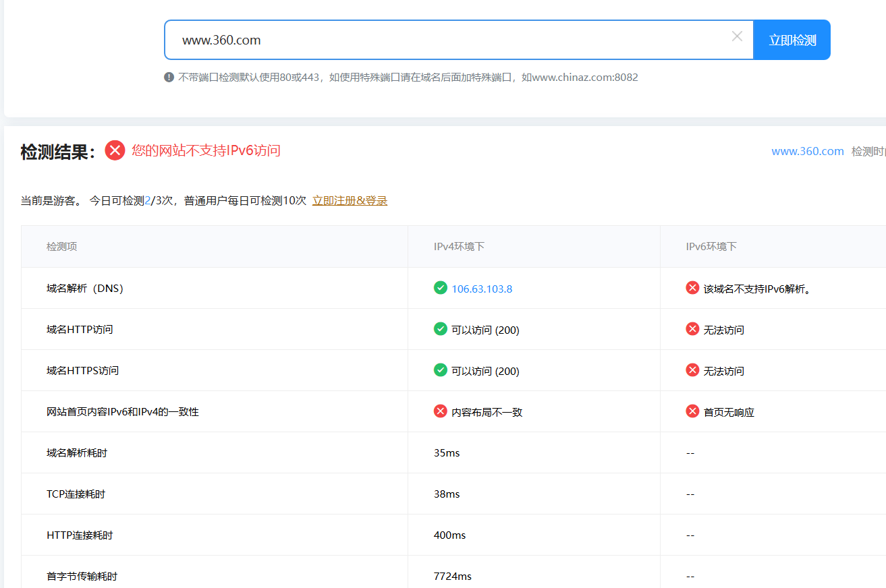Screen dimensions: 886x588
Task: Click the 该域名不支持IPv6解析 text
Action: coord(757,289)
